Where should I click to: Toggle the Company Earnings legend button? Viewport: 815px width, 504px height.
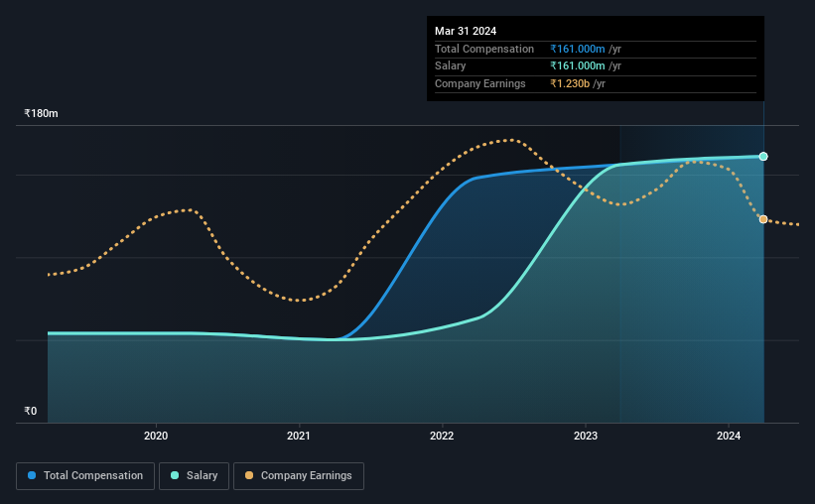(299, 476)
